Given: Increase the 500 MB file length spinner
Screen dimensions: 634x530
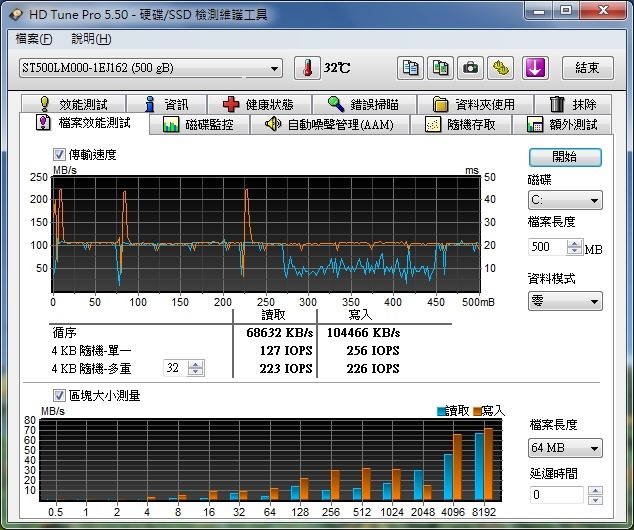Looking at the screenshot, I should click(575, 243).
